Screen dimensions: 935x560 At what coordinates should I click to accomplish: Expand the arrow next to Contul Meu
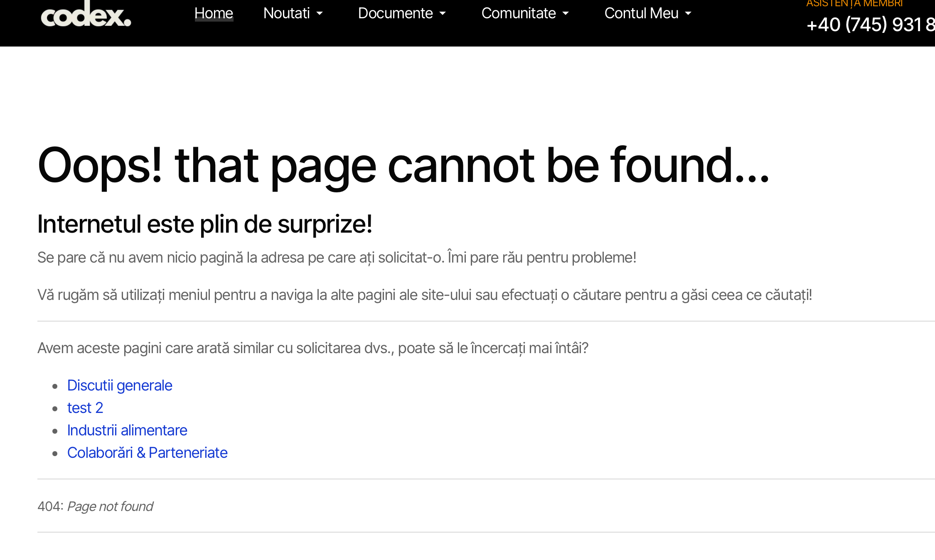[x=688, y=14]
